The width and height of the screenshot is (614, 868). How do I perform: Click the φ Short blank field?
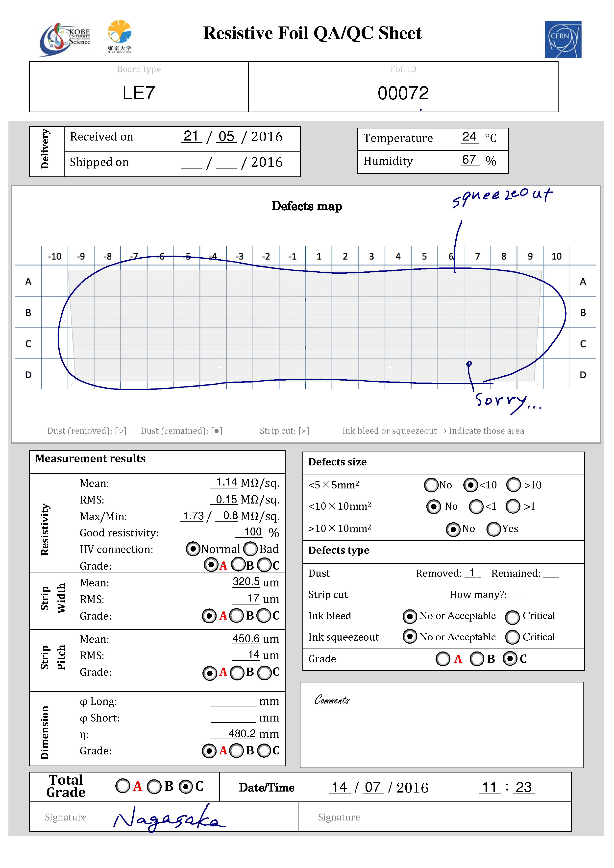pos(234,718)
